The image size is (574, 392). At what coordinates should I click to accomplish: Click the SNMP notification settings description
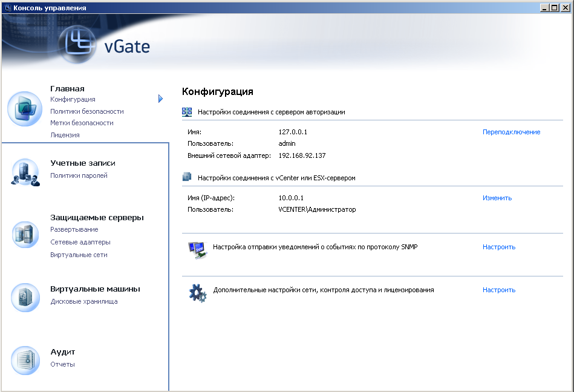pyautogui.click(x=315, y=247)
